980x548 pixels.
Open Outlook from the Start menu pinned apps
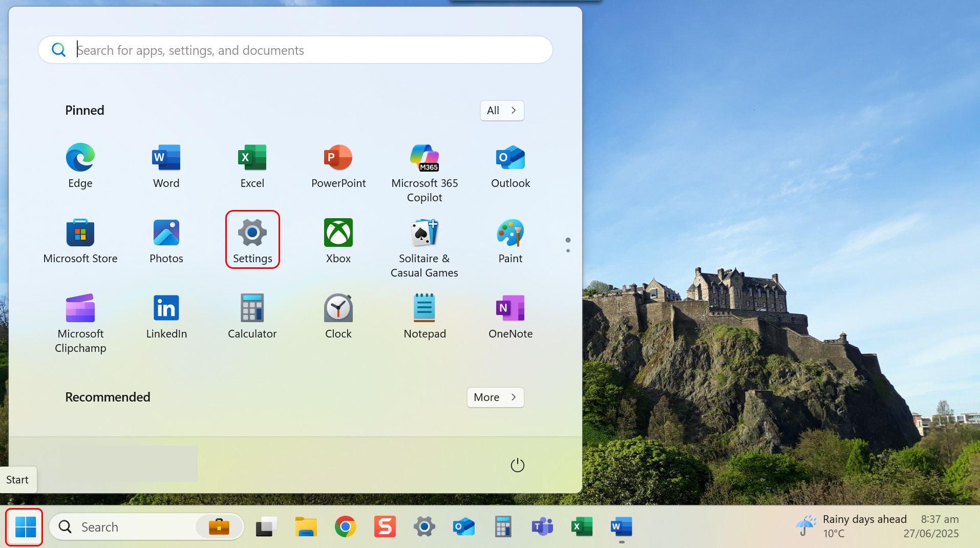click(x=510, y=166)
